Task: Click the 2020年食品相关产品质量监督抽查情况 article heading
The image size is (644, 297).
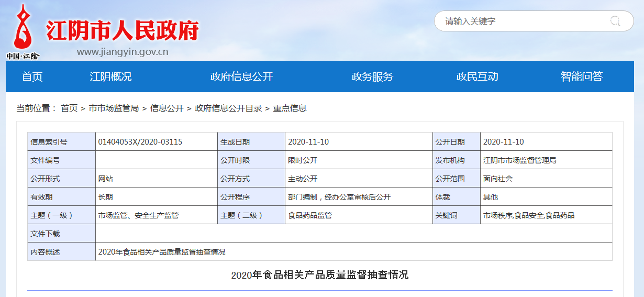Action: 319,275
